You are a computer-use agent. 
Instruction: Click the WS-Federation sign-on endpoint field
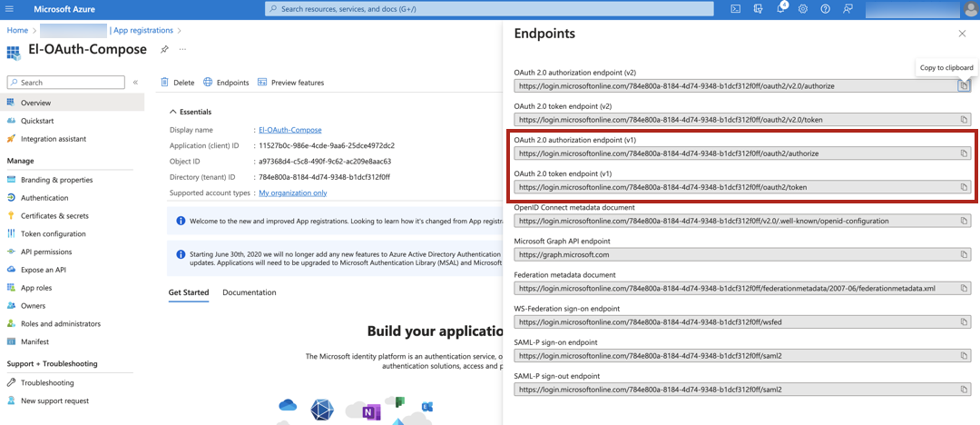click(742, 321)
